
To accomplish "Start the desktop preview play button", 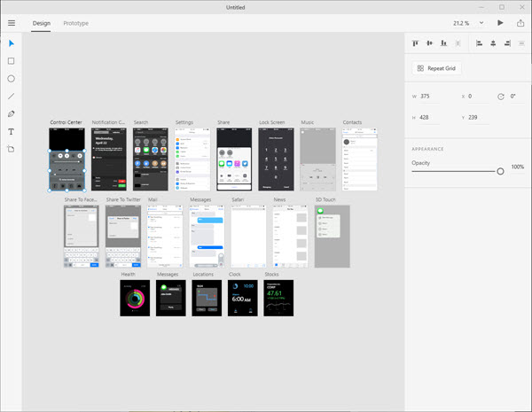I will [x=500, y=23].
